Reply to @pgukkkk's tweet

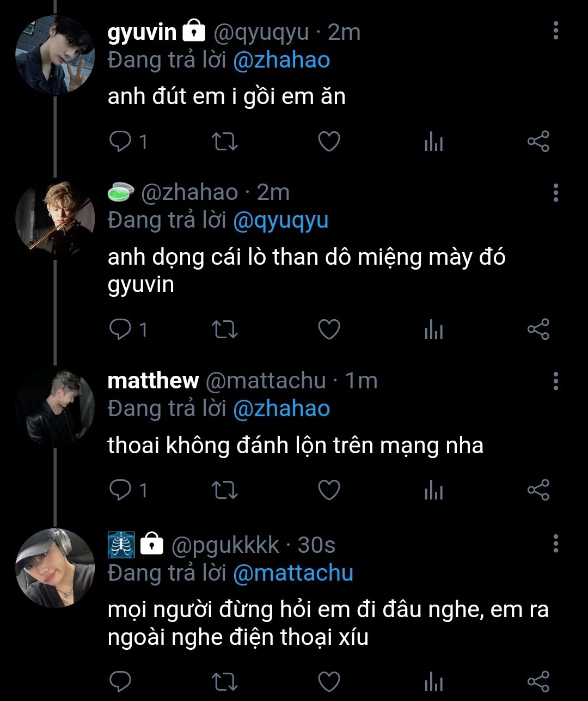pyautogui.click(x=120, y=681)
